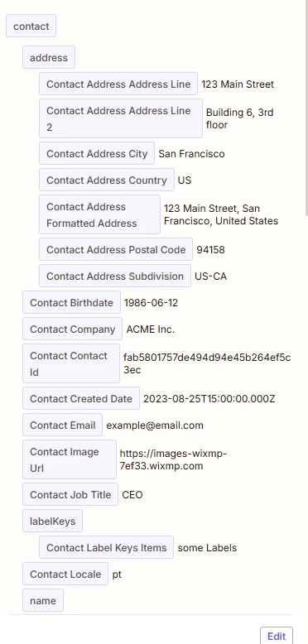The image size is (308, 644).
Task: Collapse the address group node
Action: click(49, 57)
